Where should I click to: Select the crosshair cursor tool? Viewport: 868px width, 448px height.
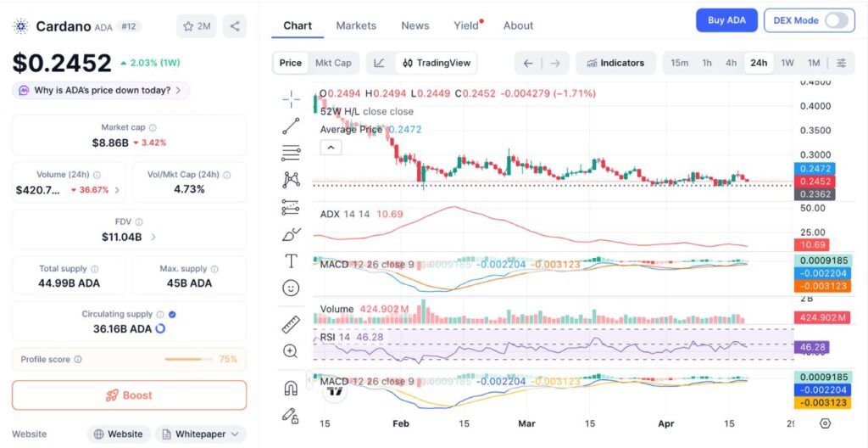[291, 99]
